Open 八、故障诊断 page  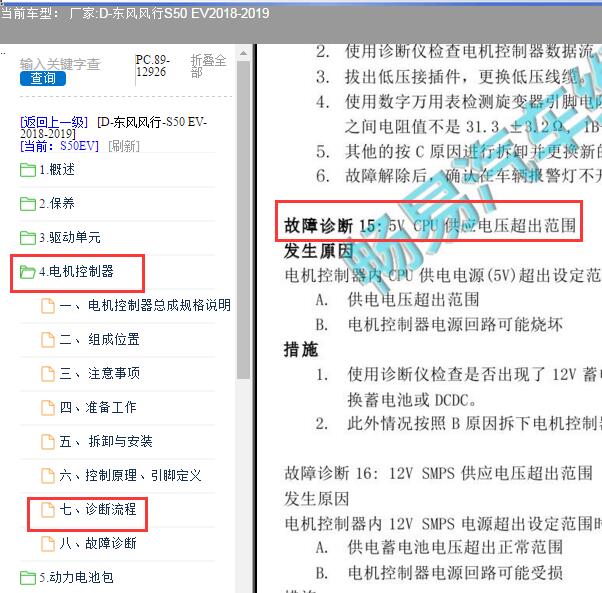coord(98,543)
